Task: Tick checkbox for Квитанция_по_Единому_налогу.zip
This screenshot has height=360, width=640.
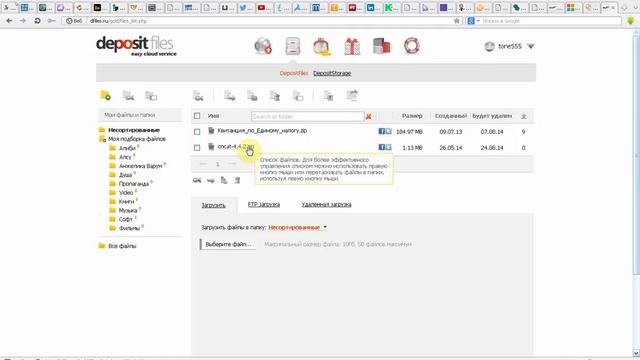Action: pyautogui.click(x=197, y=131)
